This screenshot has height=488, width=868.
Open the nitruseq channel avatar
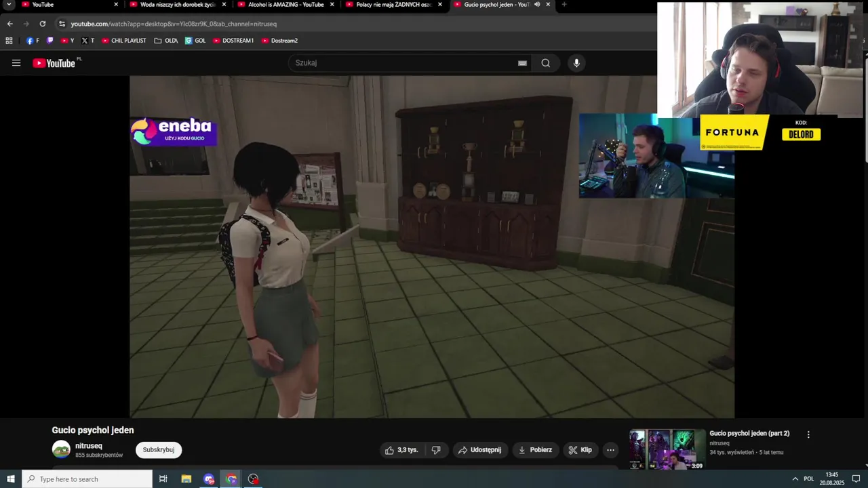coord(61,449)
